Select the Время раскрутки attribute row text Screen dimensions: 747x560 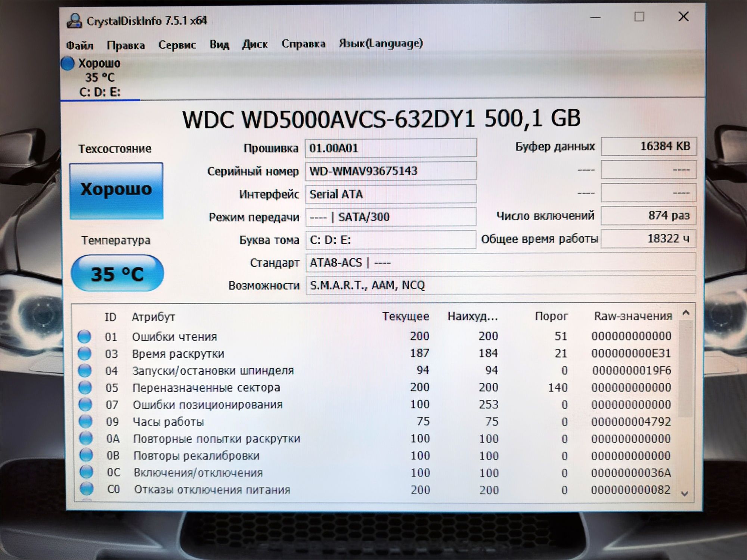pos(178,354)
